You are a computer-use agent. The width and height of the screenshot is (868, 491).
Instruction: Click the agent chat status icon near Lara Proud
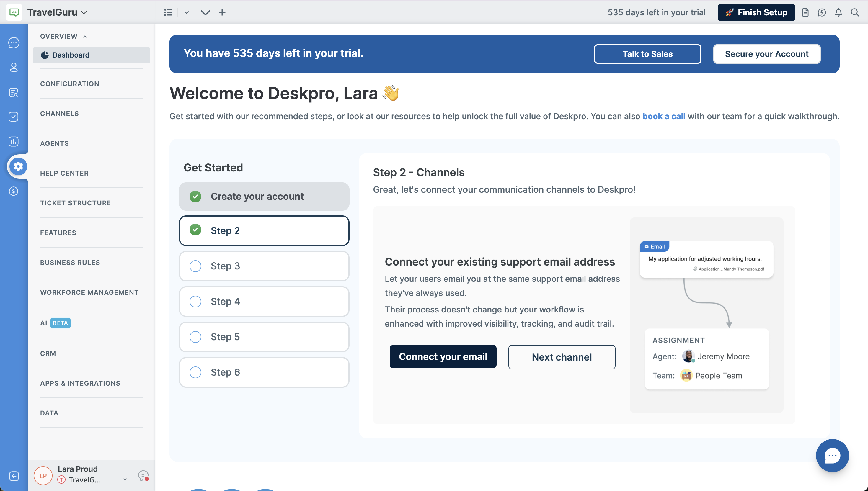143,476
